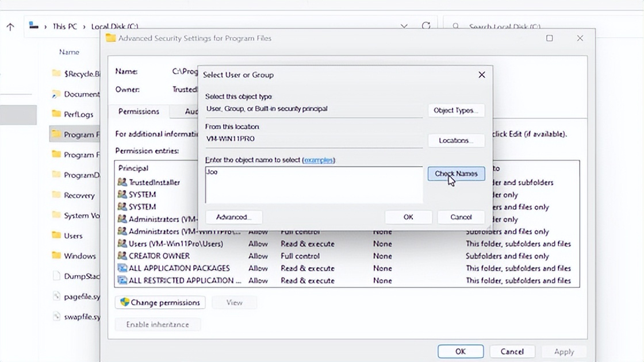This screenshot has width=644, height=362.
Task: Click the Locations button
Action: point(456,141)
